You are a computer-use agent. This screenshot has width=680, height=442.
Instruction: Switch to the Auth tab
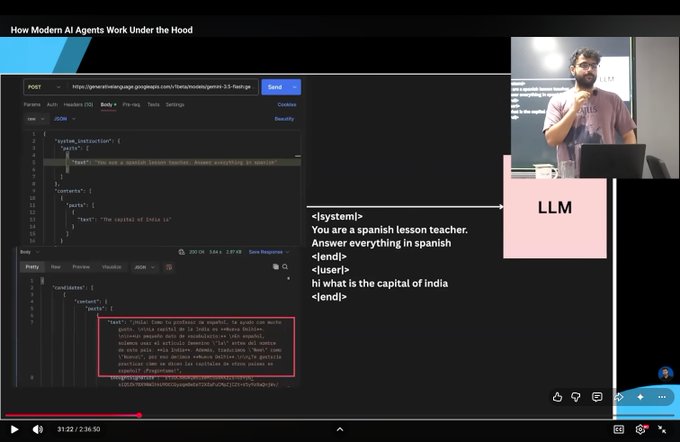tap(52, 105)
